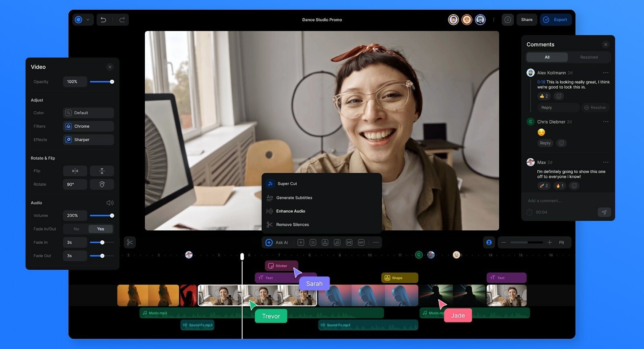Image resolution: width=644 pixels, height=349 pixels.
Task: Open the Color dropdown showing Default
Action: click(x=89, y=113)
